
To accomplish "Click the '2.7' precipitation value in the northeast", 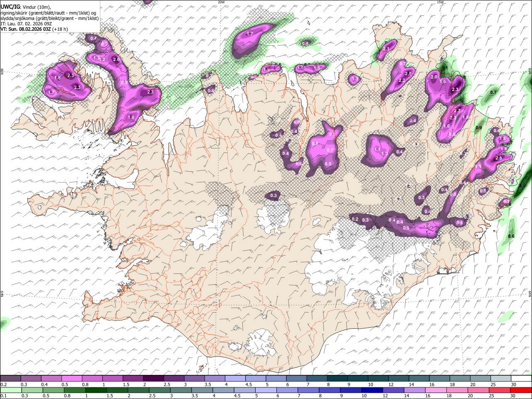I will pos(457,110).
